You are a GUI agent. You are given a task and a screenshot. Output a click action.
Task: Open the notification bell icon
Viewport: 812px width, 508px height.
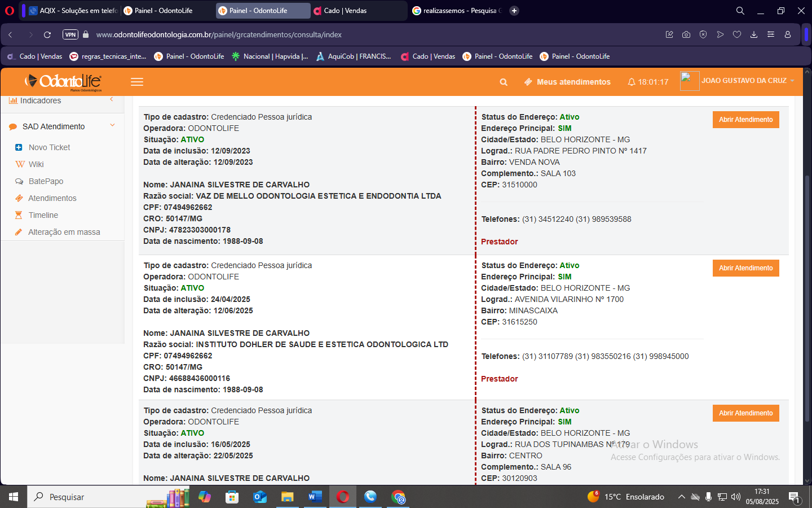[x=632, y=82]
